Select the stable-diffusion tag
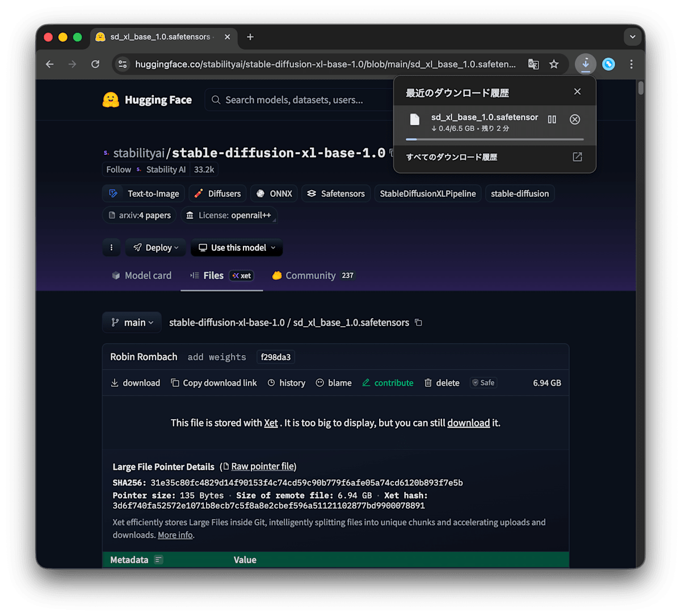 520,193
